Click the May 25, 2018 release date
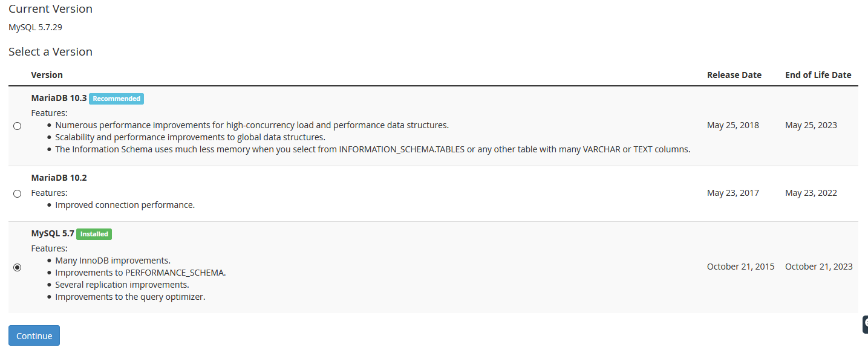Screen dimensions: 868x353 (733, 125)
